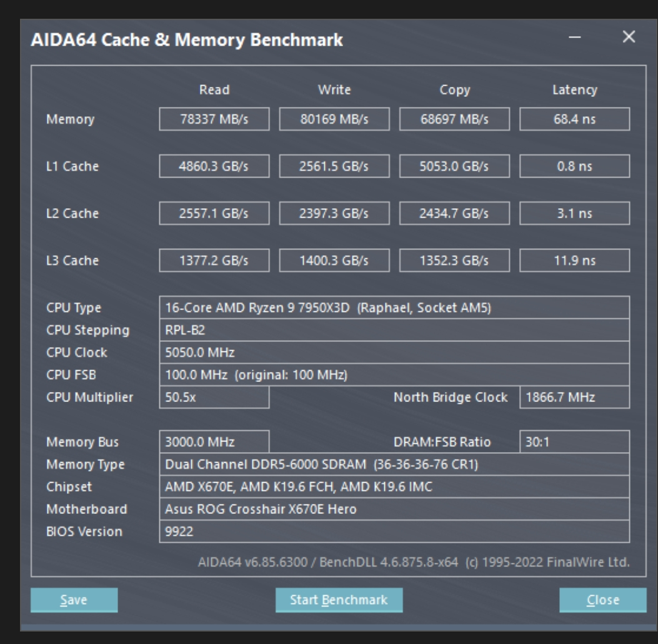
Task: Click the North Bridge Clock label
Action: pos(451,397)
